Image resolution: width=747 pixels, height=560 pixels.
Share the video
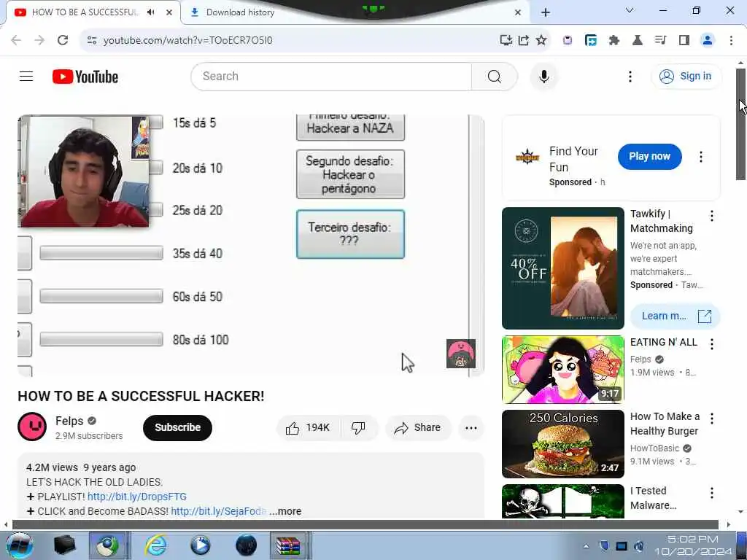[417, 427]
